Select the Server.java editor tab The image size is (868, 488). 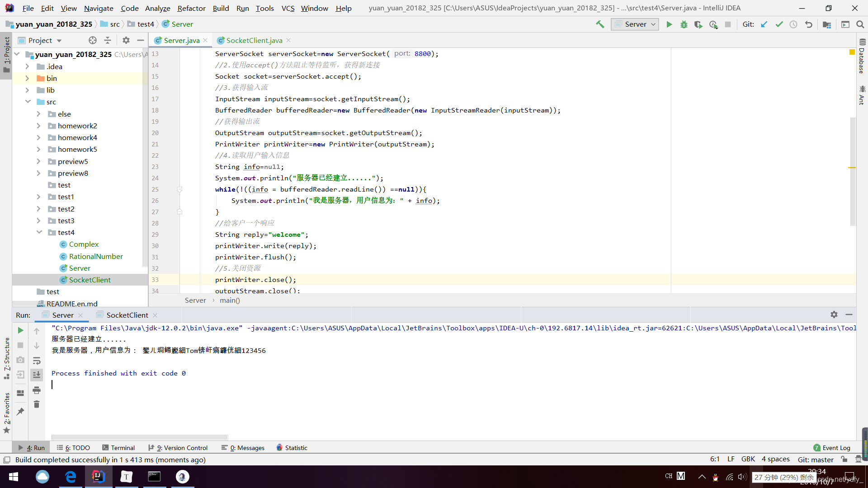[181, 40]
